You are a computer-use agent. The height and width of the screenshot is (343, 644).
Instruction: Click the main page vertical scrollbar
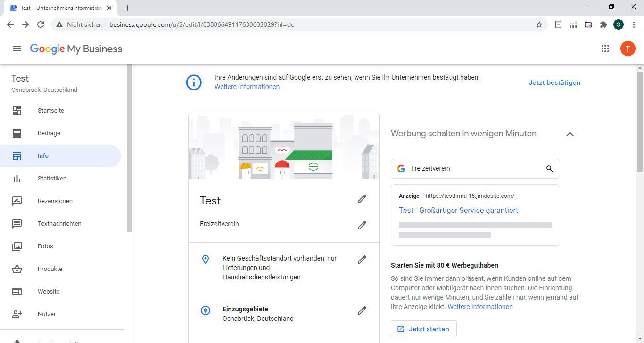pyautogui.click(x=640, y=122)
